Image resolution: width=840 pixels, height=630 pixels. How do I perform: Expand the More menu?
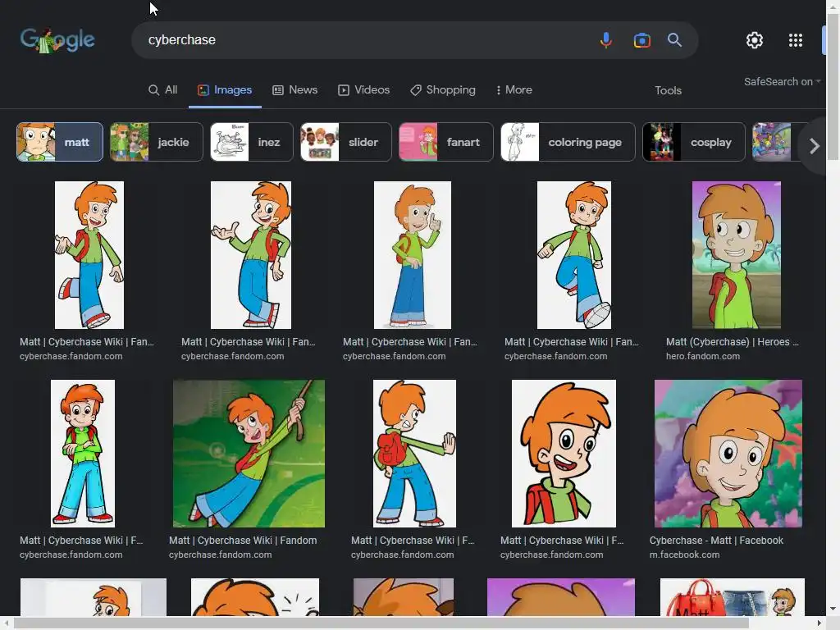(514, 90)
